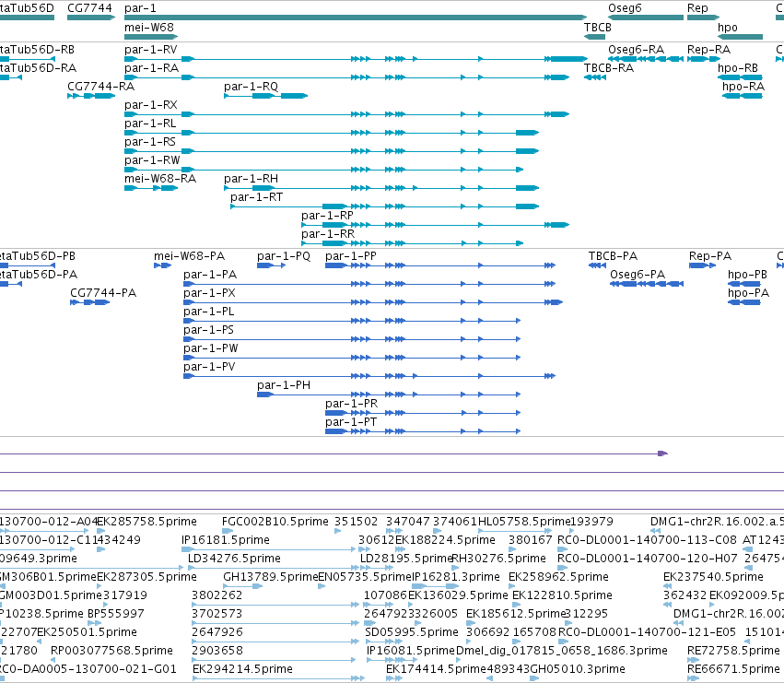Image resolution: width=784 pixels, height=683 pixels.
Task: Select the mei-W68-PA protein label
Action: 189,256
